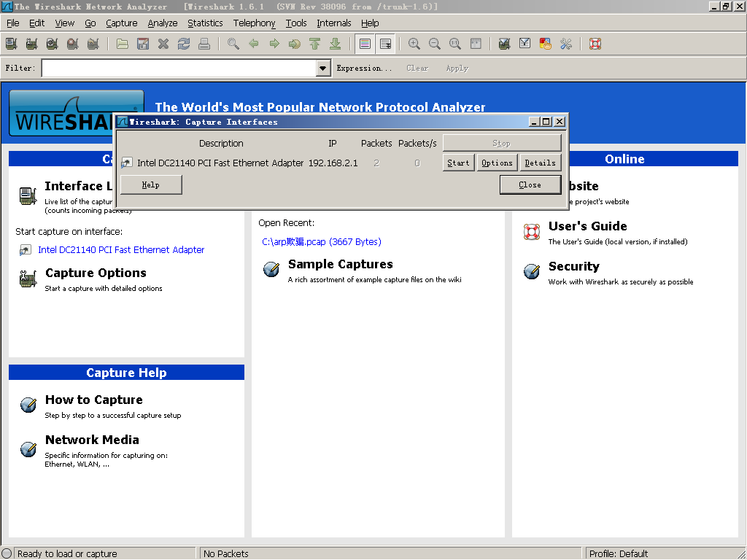The image size is (747, 560).
Task: Open the Analyze menu
Action: pyautogui.click(x=163, y=23)
